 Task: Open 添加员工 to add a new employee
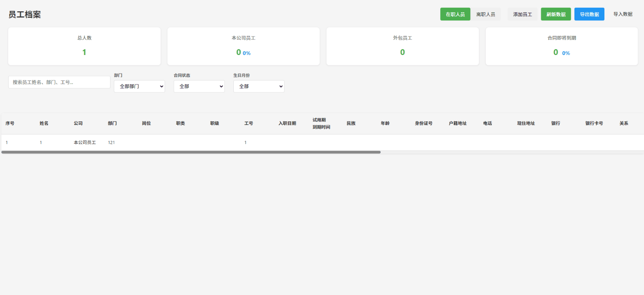[x=522, y=14]
